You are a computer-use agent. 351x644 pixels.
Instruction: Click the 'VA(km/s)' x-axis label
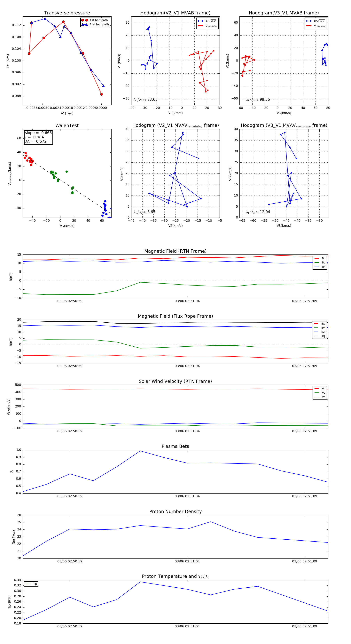pyautogui.click(x=67, y=226)
